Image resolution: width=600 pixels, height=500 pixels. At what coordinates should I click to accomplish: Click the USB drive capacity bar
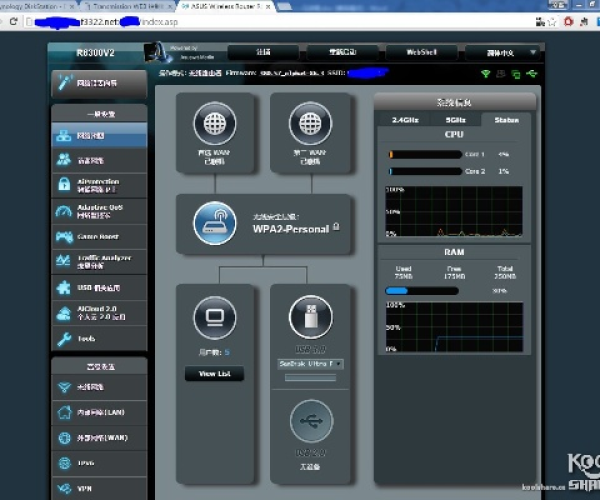pyautogui.click(x=310, y=378)
